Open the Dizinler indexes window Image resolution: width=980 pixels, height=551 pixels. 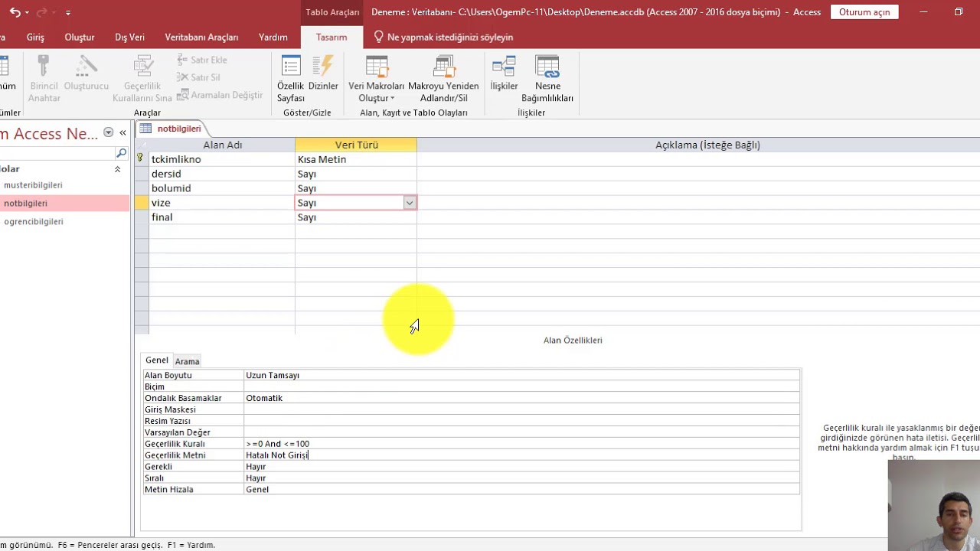point(323,73)
